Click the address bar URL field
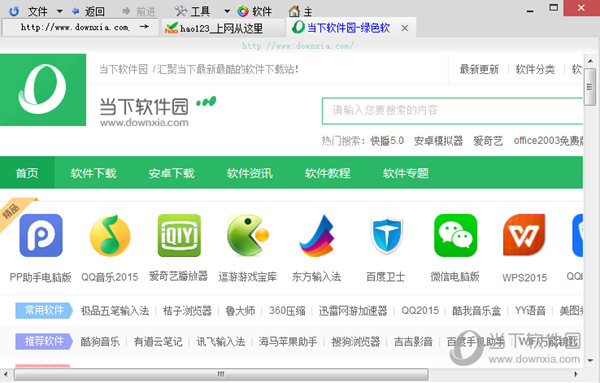 75,27
